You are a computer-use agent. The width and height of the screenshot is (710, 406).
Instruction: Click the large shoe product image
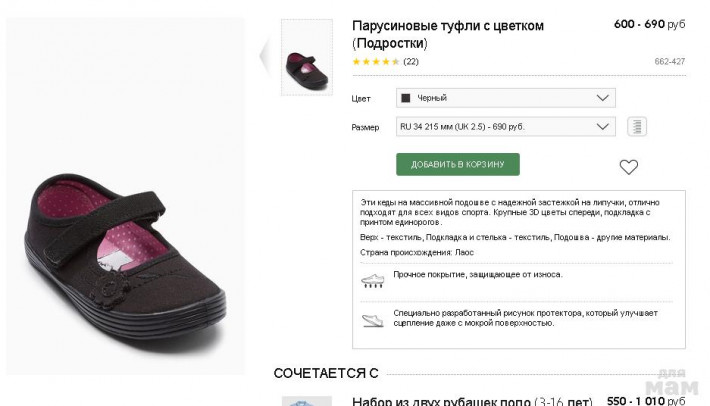coord(125,245)
